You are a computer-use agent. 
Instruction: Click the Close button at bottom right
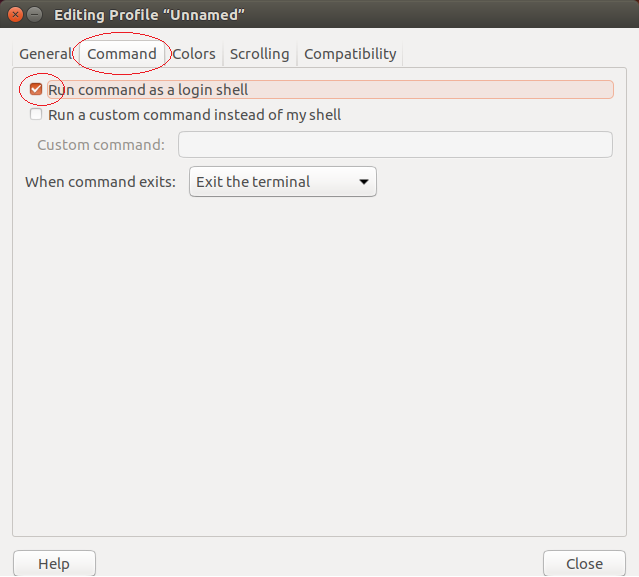[x=584, y=564]
